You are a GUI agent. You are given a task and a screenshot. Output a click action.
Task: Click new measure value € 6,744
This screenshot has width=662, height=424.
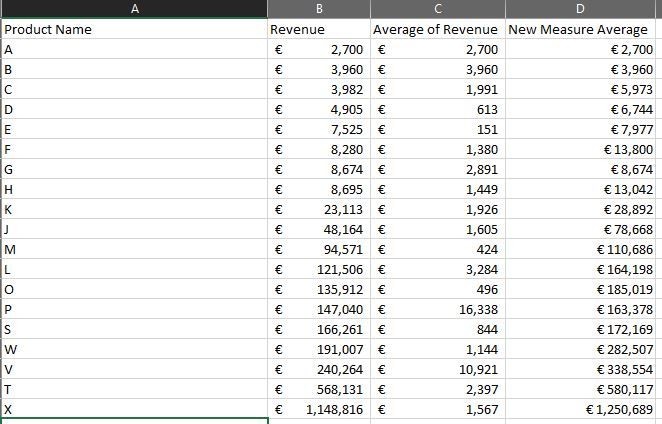pos(580,109)
